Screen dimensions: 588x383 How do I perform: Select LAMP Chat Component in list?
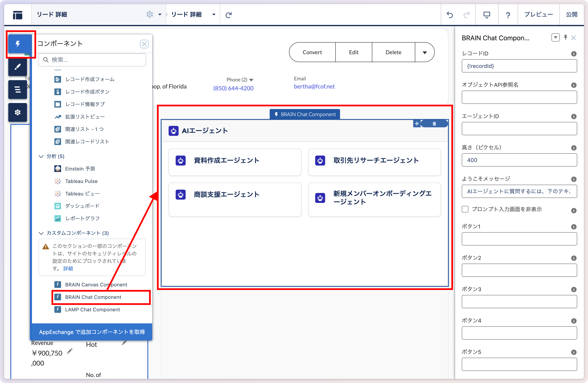click(92, 310)
